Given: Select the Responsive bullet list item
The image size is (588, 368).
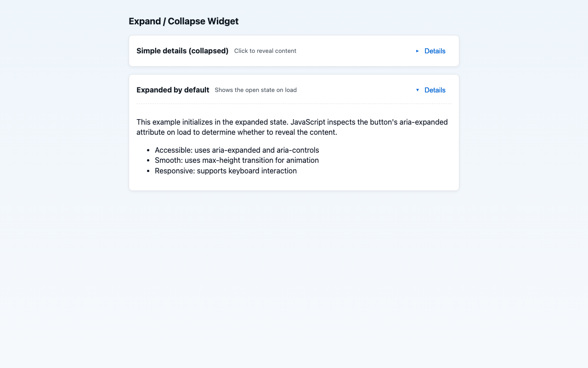Looking at the screenshot, I should [226, 171].
